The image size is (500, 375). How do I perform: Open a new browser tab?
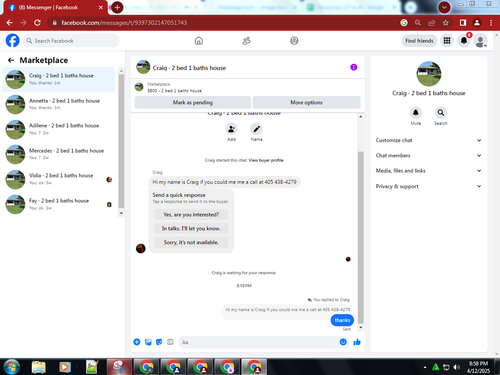pos(117,7)
